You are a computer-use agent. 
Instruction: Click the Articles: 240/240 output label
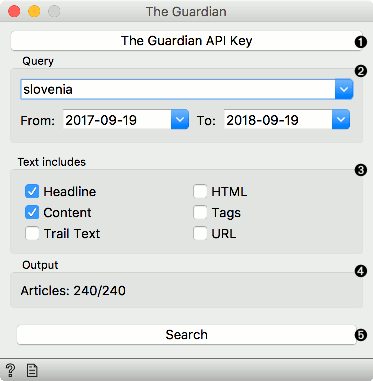click(73, 291)
